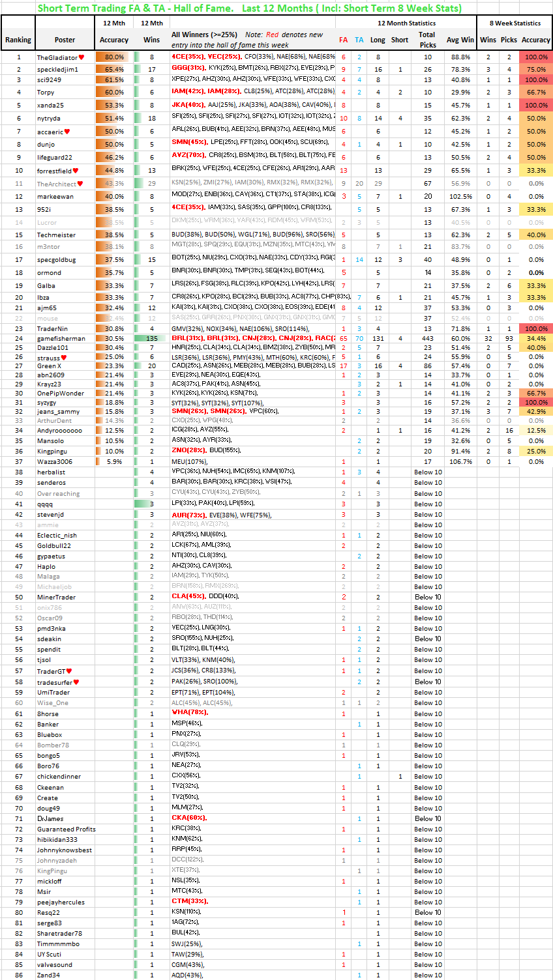This screenshot has width=553, height=980.
Task: Click poster name 'TraderNin'
Action: coord(52,329)
